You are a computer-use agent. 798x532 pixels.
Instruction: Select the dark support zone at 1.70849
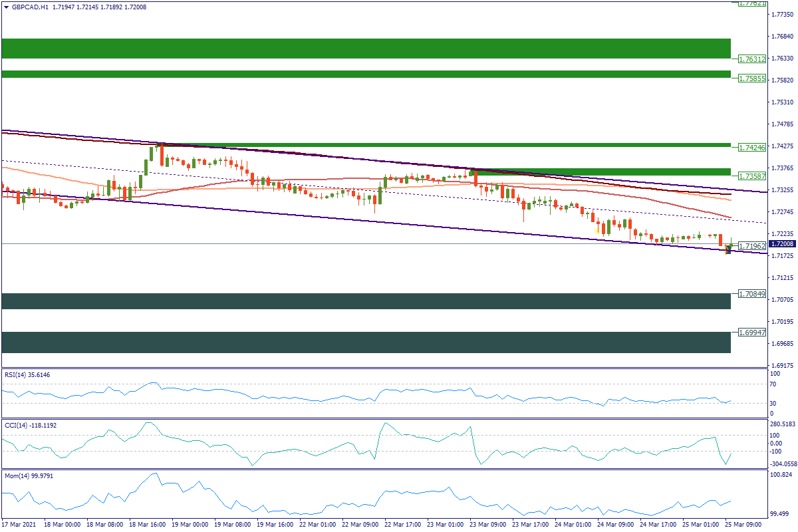coord(366,301)
